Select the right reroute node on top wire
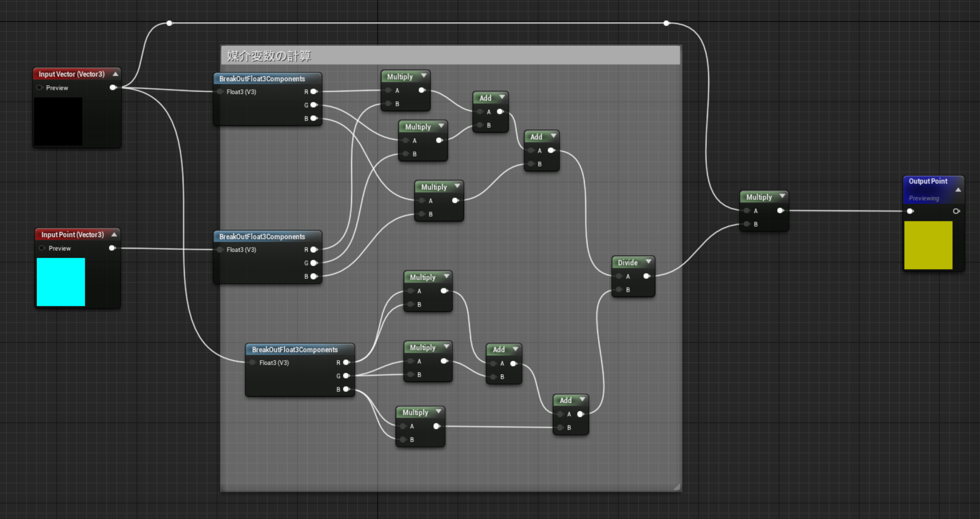Viewport: 980px width, 519px height. pyautogui.click(x=666, y=23)
